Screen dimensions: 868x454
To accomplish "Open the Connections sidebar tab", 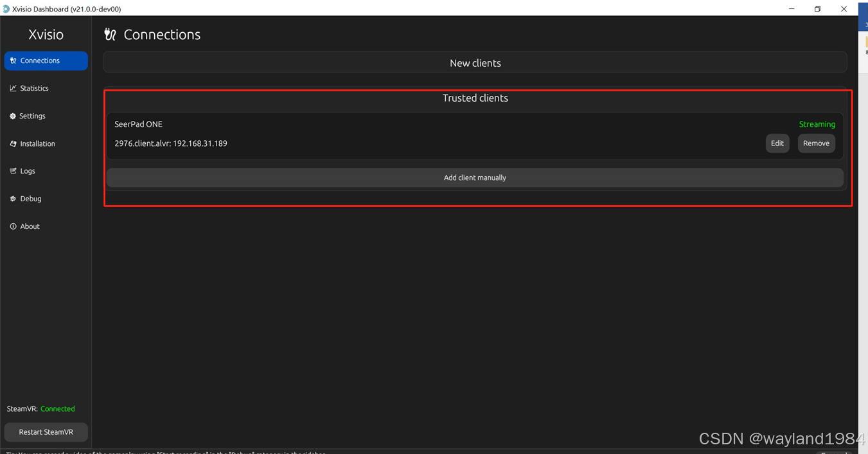I will click(46, 60).
